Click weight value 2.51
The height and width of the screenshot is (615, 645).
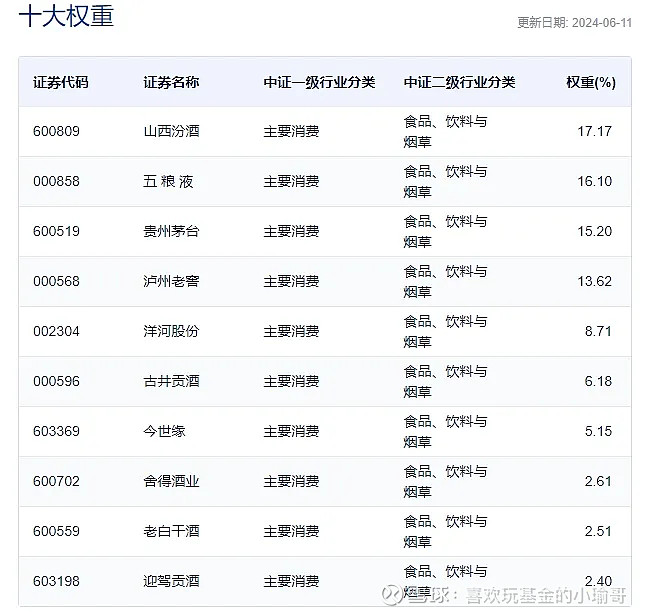pyautogui.click(x=598, y=531)
